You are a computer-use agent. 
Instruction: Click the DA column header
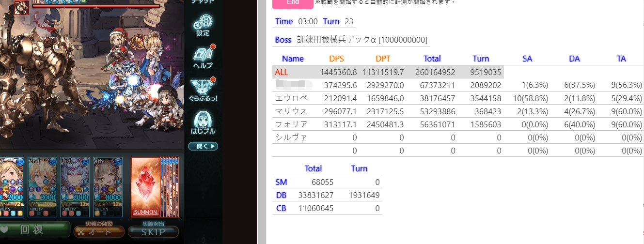click(574, 59)
